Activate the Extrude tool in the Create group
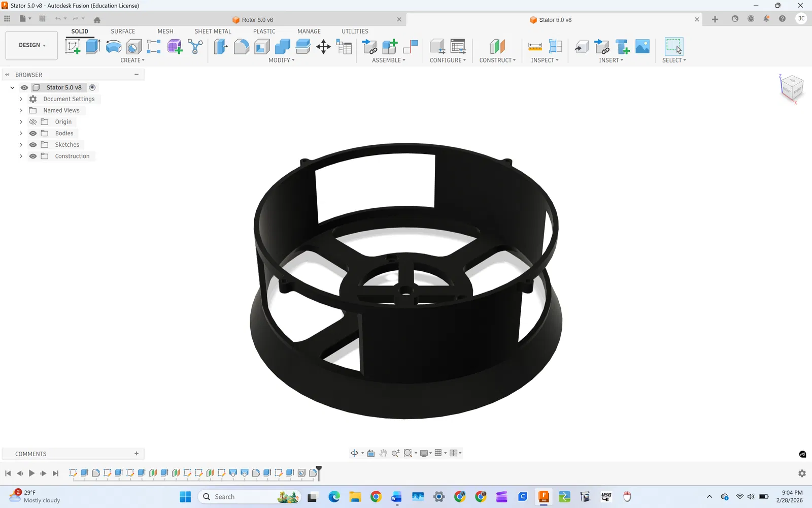The width and height of the screenshot is (812, 508). 93,47
